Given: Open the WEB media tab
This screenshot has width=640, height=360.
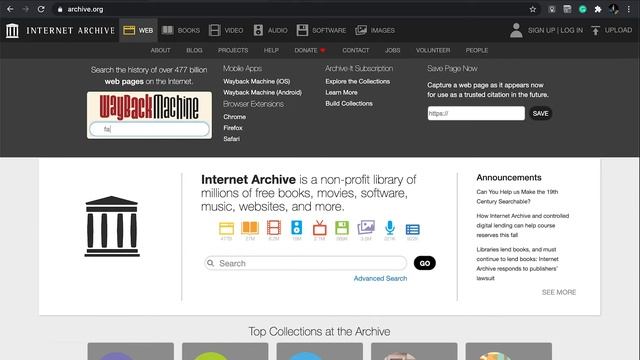Looking at the screenshot, I should pyautogui.click(x=138, y=30).
